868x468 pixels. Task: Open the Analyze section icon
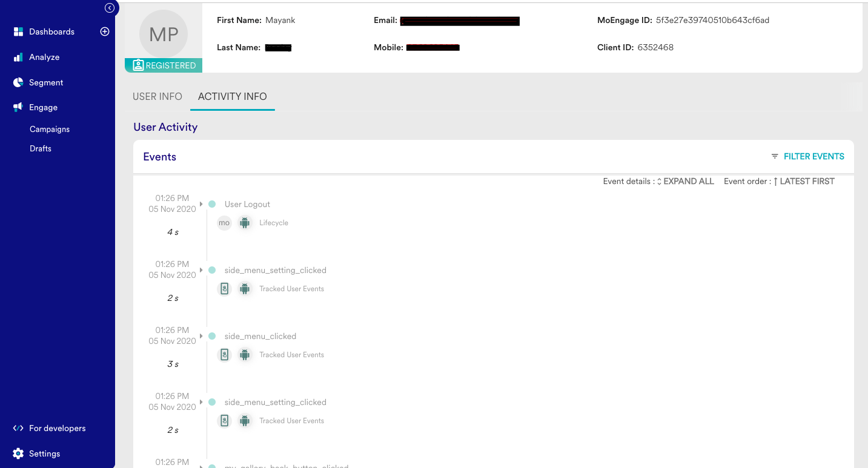pos(18,57)
